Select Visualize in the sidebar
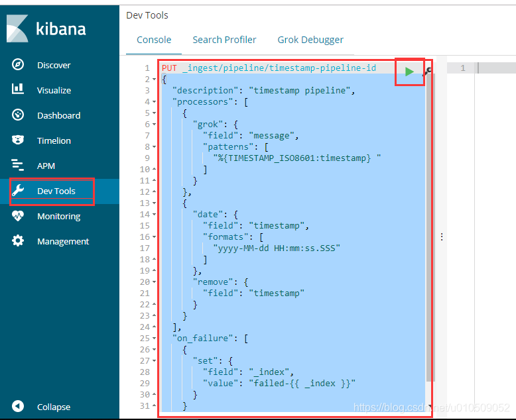This screenshot has width=516, height=420. [x=54, y=90]
